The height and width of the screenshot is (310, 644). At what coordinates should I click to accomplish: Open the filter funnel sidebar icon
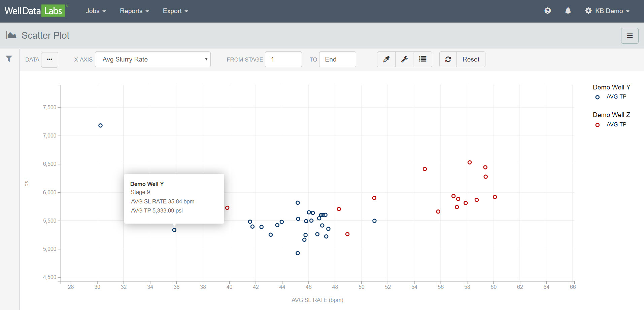9,59
